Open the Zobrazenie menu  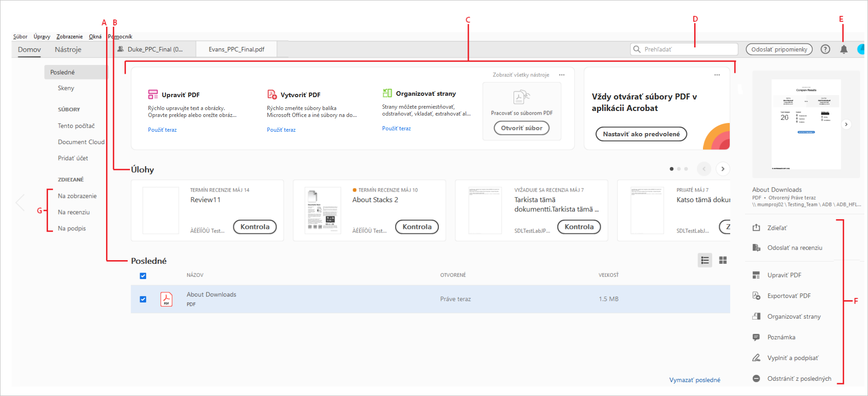(x=70, y=36)
